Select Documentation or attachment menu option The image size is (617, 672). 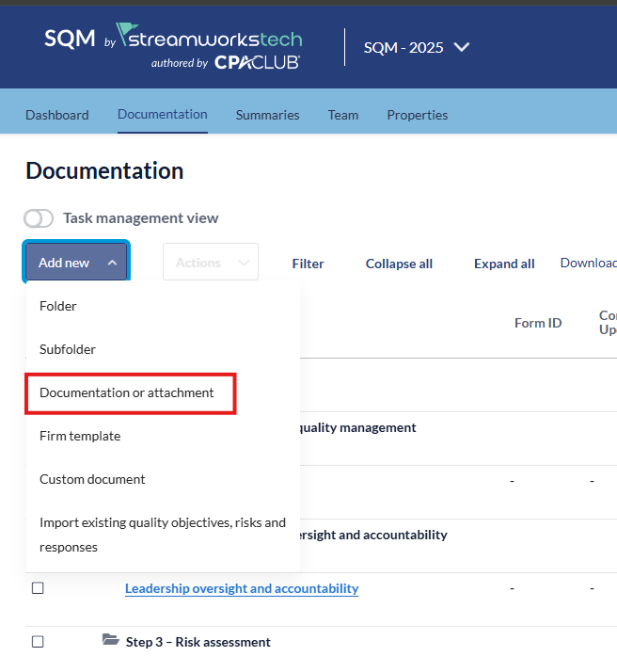(127, 392)
